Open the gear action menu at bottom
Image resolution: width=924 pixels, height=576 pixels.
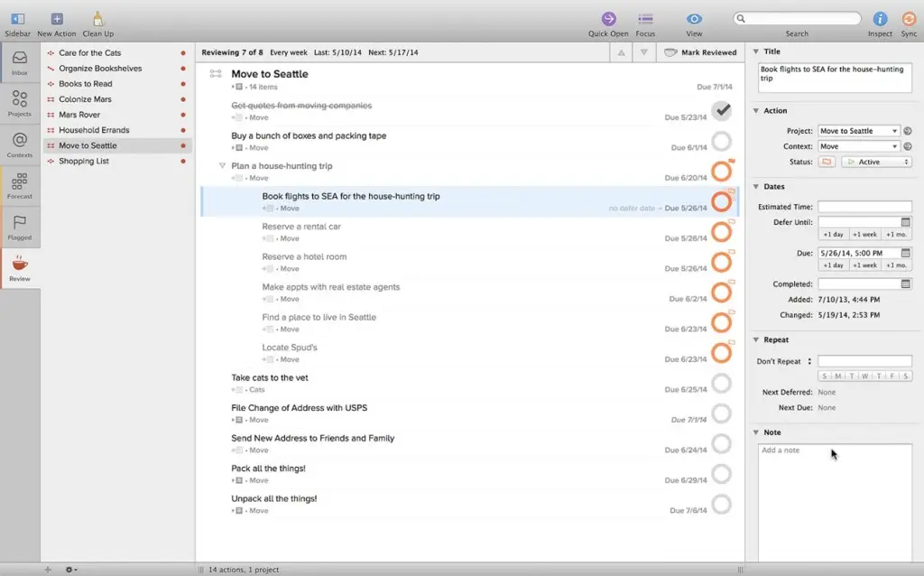(x=70, y=569)
